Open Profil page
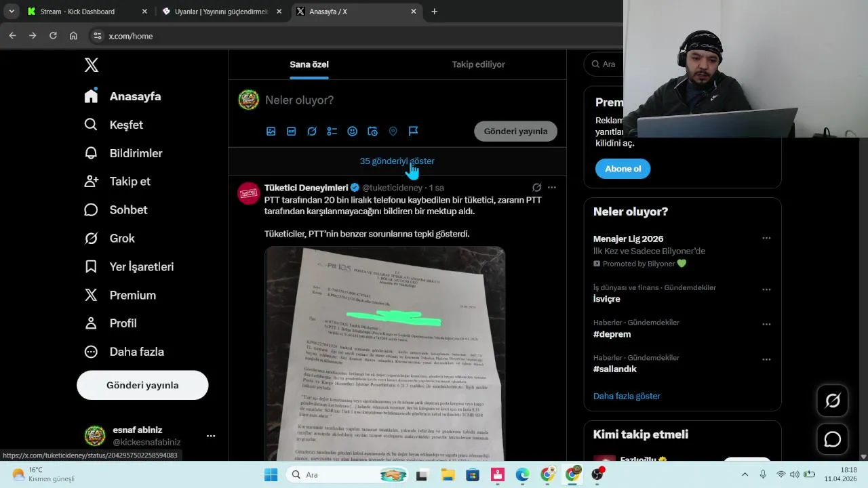 [x=111, y=323]
